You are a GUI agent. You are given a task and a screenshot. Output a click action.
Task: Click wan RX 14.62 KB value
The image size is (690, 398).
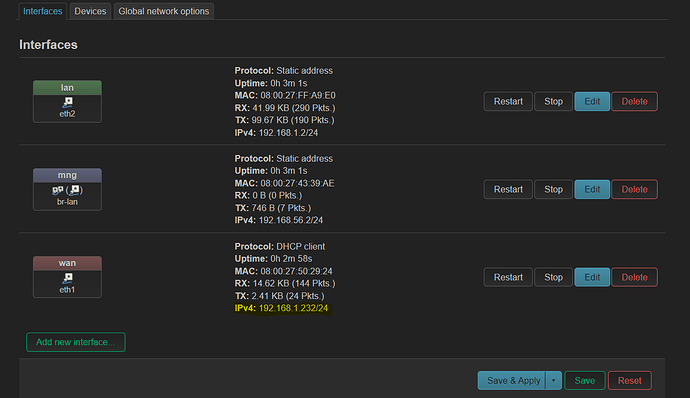pos(294,284)
